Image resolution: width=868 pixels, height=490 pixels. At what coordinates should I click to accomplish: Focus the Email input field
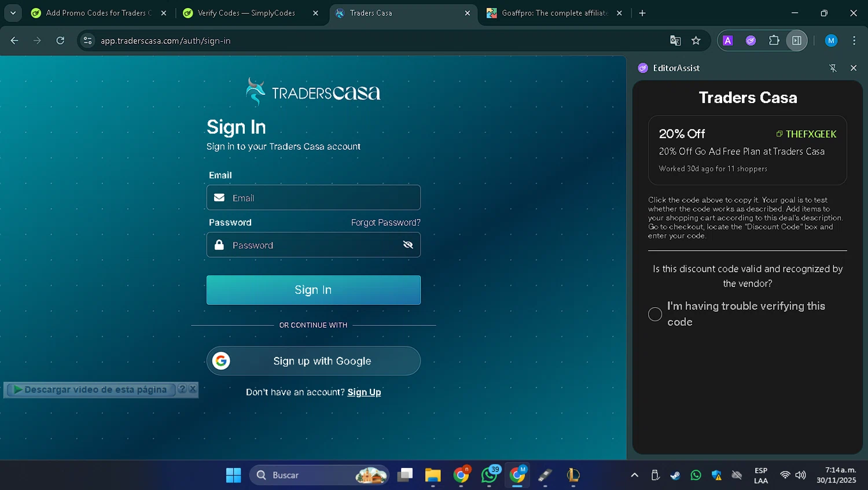(x=314, y=198)
